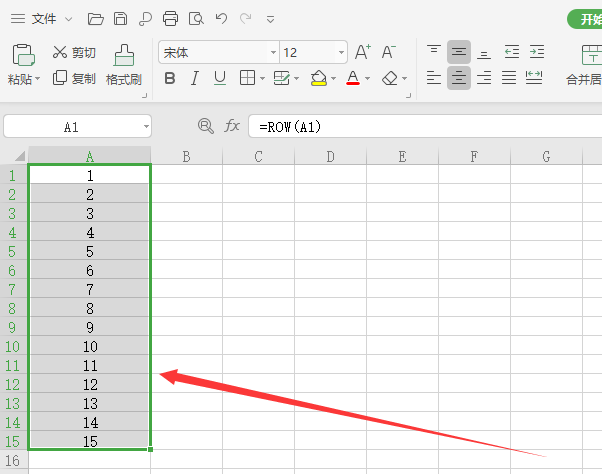Viewport: 602px width, 474px height.
Task: Apply yellow fill color
Action: [x=319, y=78]
